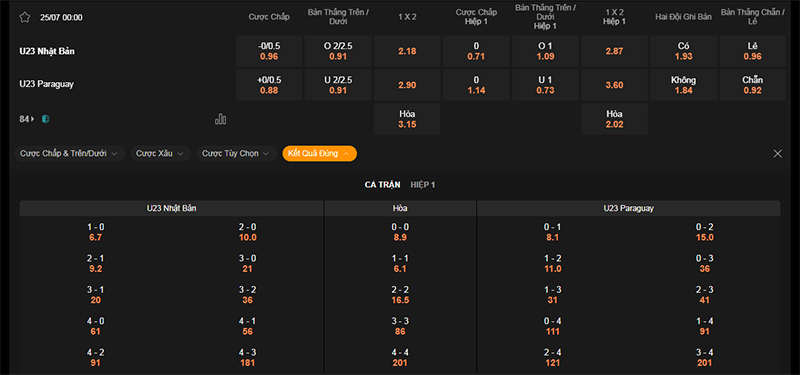The image size is (800, 375).
Task: Select the Over 2/2.5 odds 0.91
Action: click(x=338, y=51)
